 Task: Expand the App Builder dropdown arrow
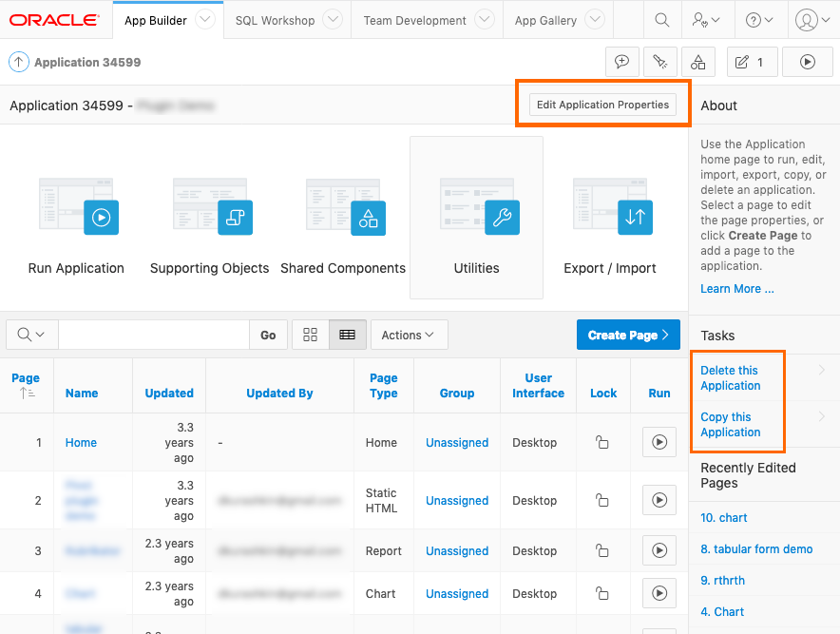pyautogui.click(x=205, y=20)
